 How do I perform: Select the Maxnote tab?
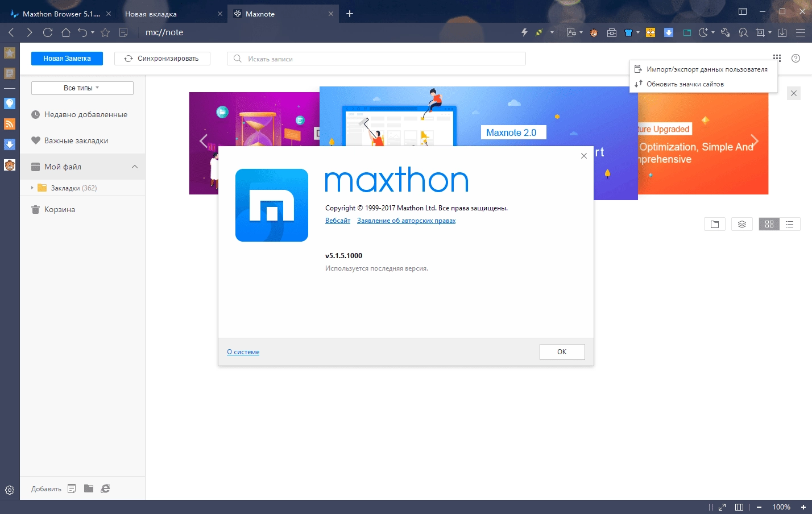(x=283, y=14)
